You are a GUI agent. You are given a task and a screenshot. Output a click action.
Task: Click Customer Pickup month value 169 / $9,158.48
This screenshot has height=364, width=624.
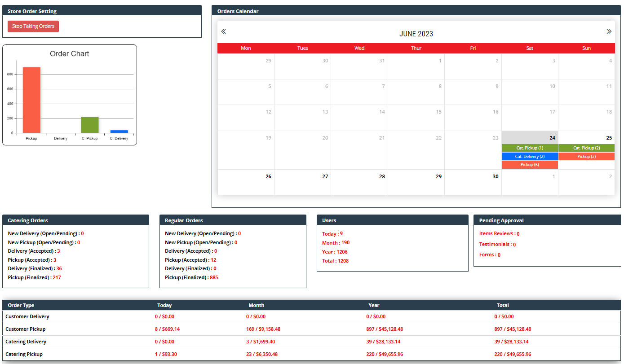[x=263, y=329]
